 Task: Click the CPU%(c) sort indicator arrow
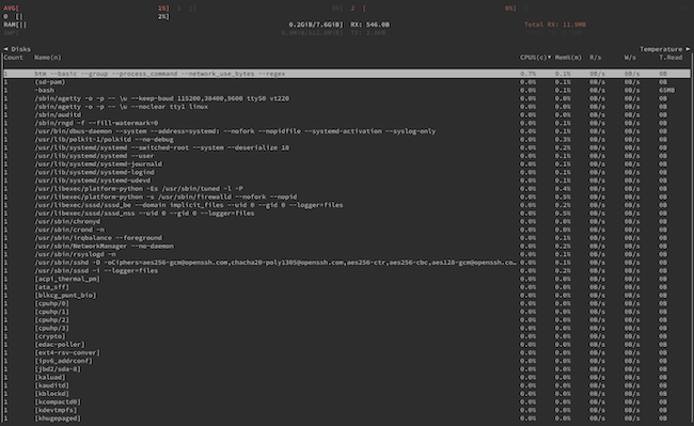(549, 57)
